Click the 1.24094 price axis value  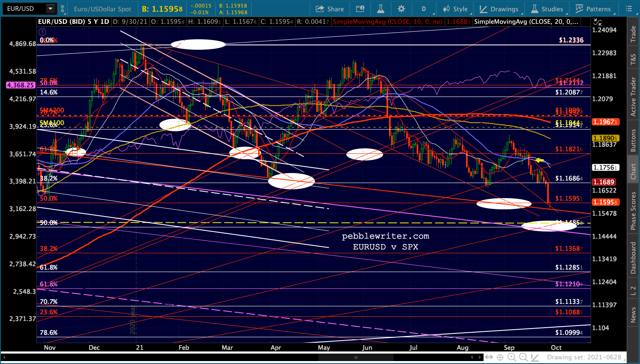pyautogui.click(x=604, y=30)
